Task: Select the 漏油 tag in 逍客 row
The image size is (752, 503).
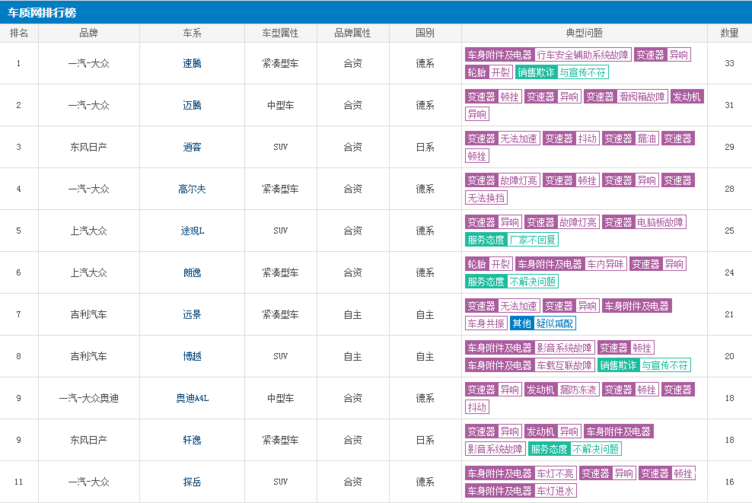Action: (x=646, y=139)
